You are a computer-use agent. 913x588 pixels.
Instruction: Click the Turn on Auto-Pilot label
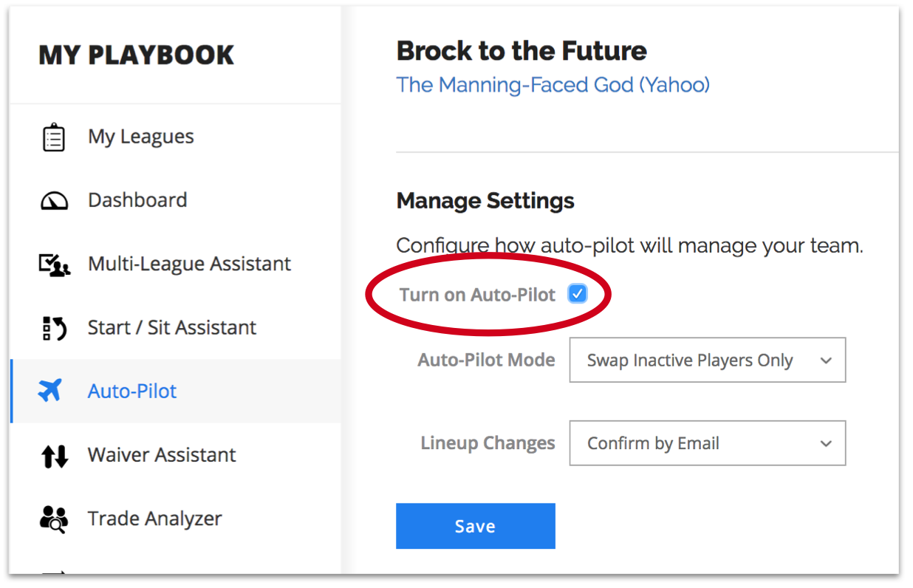477,295
